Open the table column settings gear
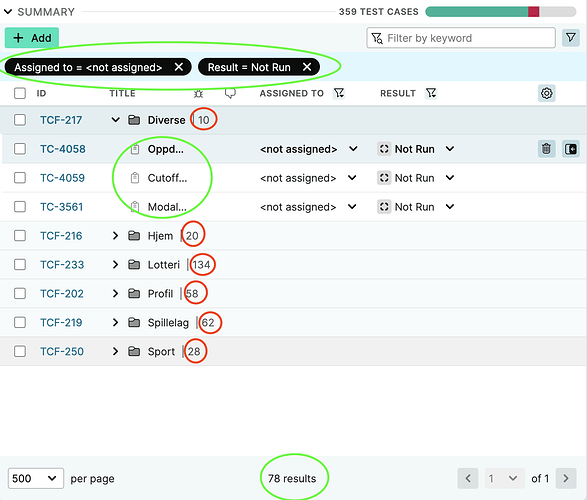587x500 pixels. (547, 93)
